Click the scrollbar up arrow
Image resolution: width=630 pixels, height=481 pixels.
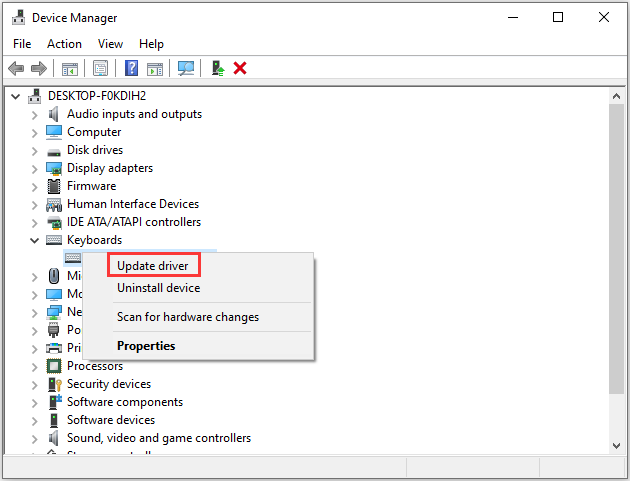point(616,96)
